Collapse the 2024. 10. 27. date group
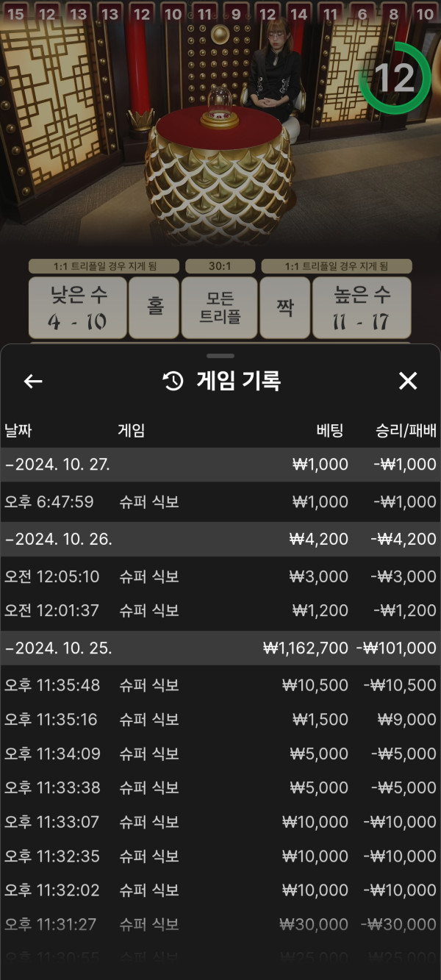The width and height of the screenshot is (441, 980). point(59,465)
